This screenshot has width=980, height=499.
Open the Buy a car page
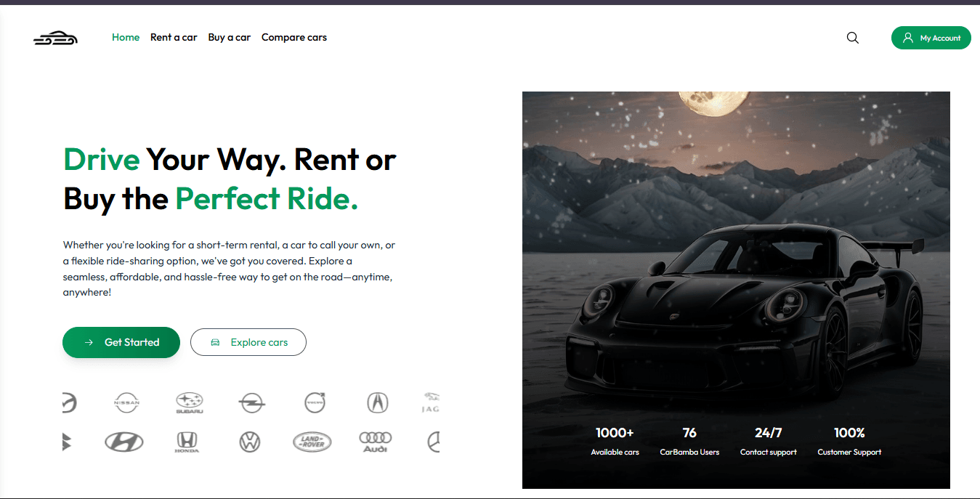tap(230, 37)
